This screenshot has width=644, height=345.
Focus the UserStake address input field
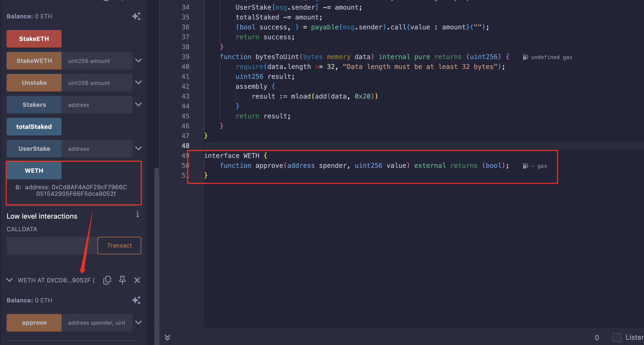(x=97, y=149)
